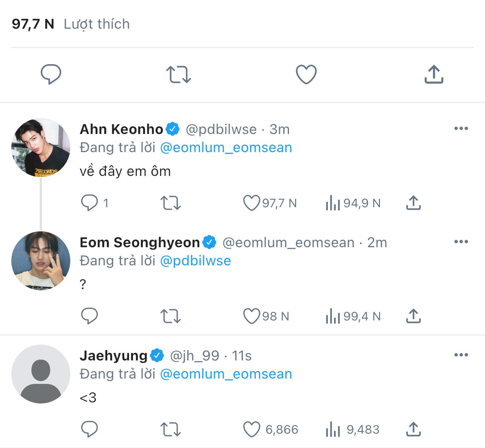Share Jaehyung's reply
Viewport: 485px width, 448px height.
(x=414, y=430)
